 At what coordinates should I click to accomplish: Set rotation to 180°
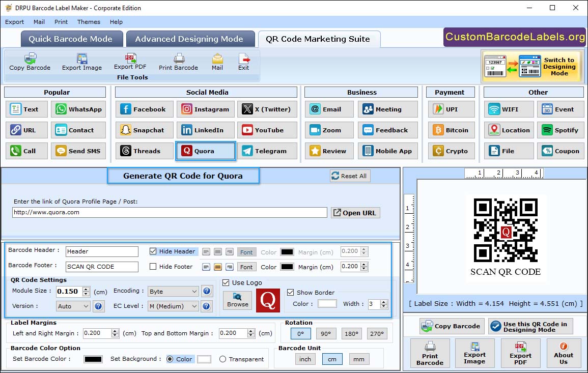coord(351,334)
